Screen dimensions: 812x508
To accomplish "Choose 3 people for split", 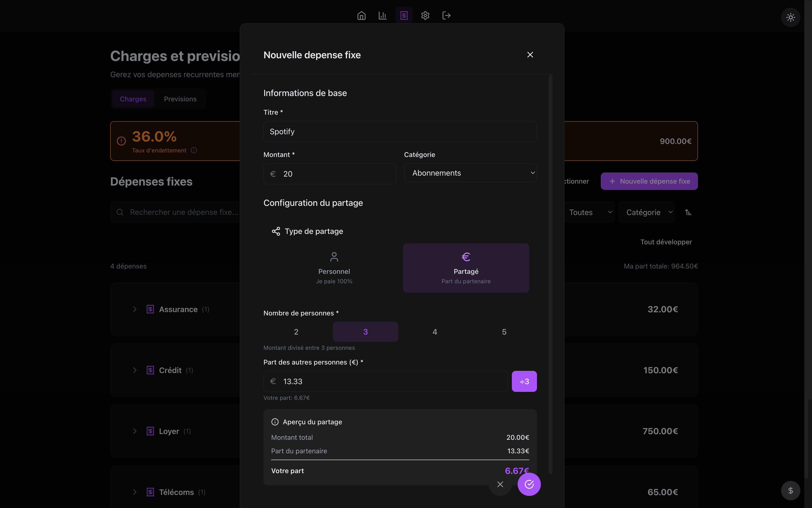I will click(365, 332).
